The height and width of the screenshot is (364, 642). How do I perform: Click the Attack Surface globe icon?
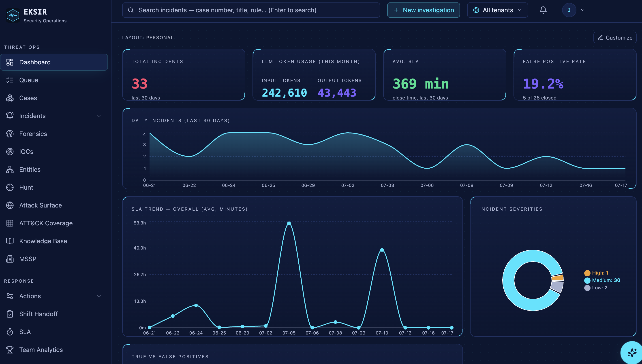coord(10,205)
